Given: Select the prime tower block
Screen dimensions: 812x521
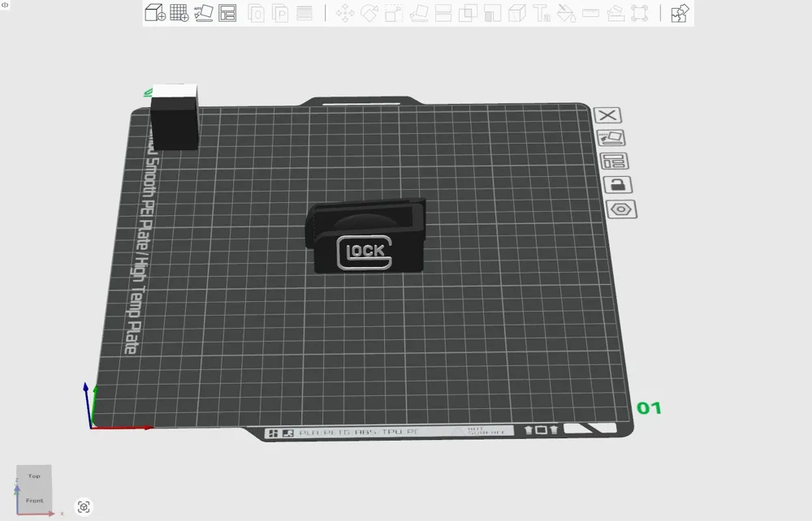Looking at the screenshot, I should (175, 118).
